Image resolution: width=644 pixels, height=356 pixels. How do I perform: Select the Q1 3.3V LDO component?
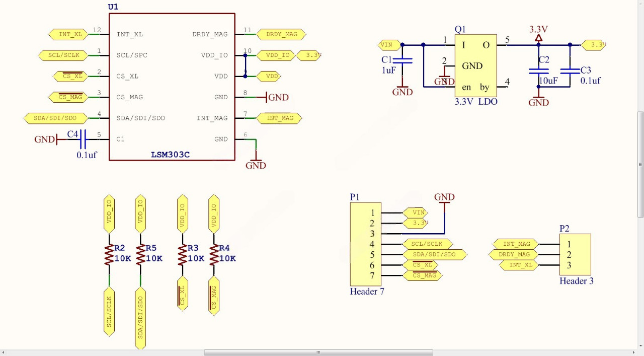(475, 65)
